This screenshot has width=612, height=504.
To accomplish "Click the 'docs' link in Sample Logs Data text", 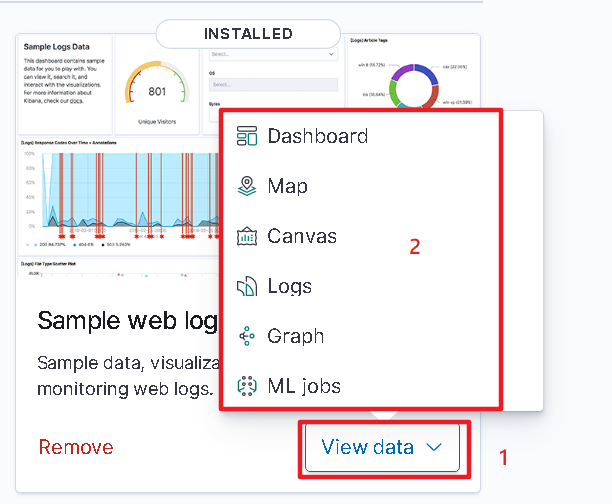I will 76,101.
